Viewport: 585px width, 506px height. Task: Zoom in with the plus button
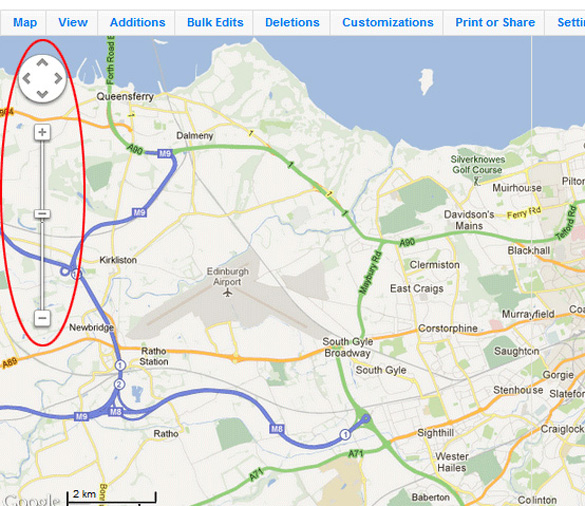(42, 132)
